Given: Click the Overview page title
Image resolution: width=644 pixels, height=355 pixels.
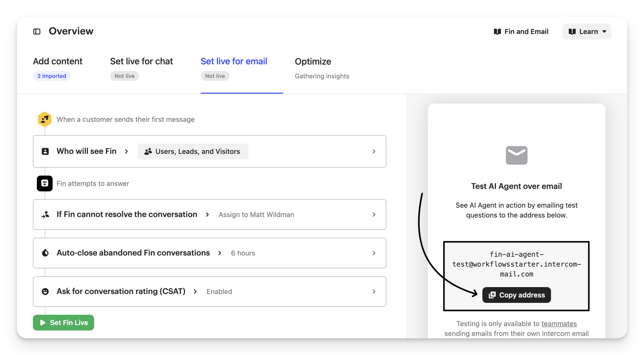Looking at the screenshot, I should point(71,31).
